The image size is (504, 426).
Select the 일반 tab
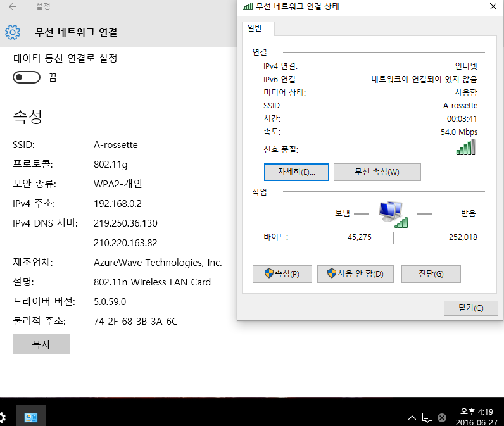[258, 28]
